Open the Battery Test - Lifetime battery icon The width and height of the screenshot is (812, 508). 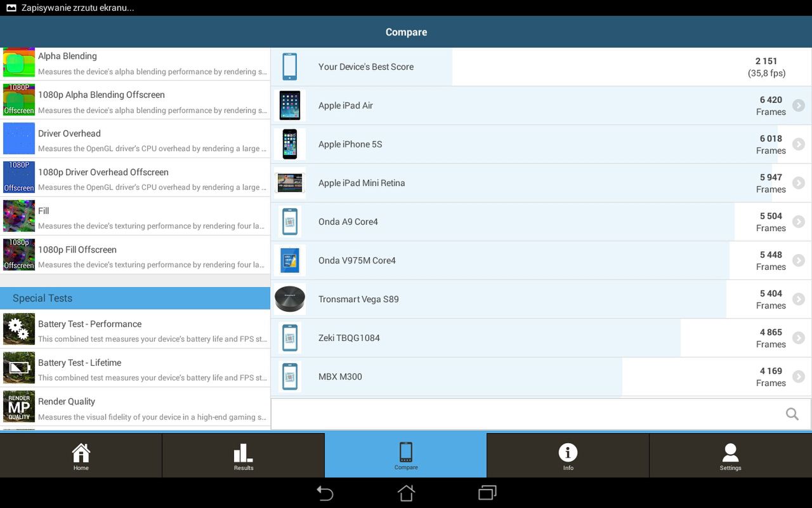pos(19,368)
